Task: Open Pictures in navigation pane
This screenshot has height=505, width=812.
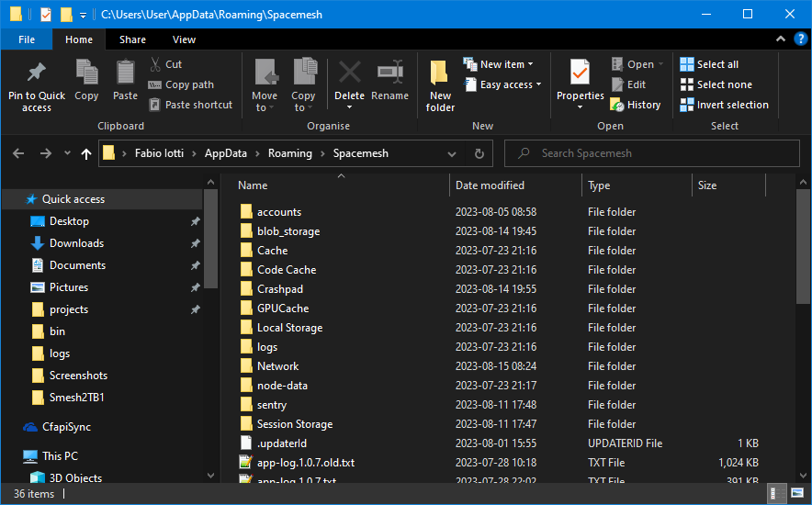Action: click(x=68, y=287)
